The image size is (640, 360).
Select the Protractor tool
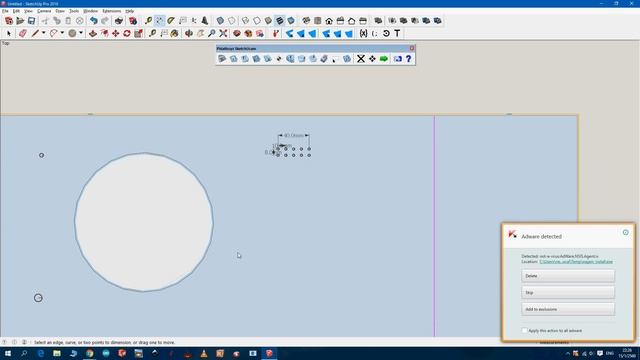click(x=171, y=21)
